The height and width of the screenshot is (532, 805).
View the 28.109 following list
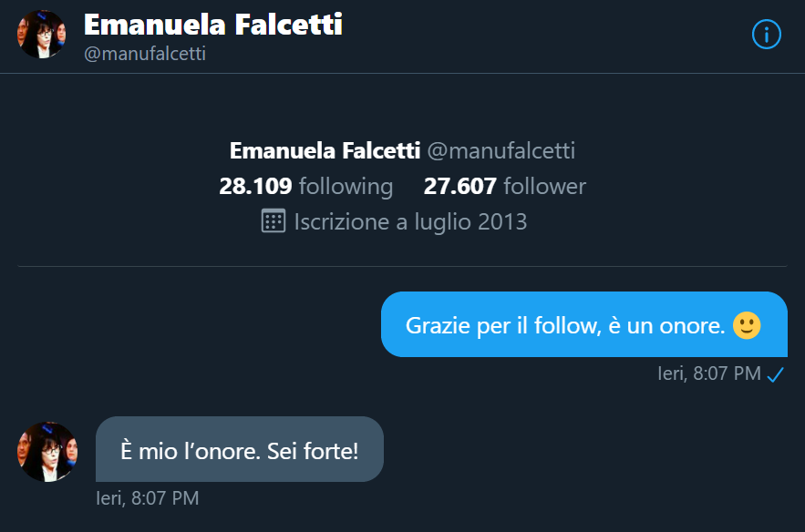coord(306,186)
